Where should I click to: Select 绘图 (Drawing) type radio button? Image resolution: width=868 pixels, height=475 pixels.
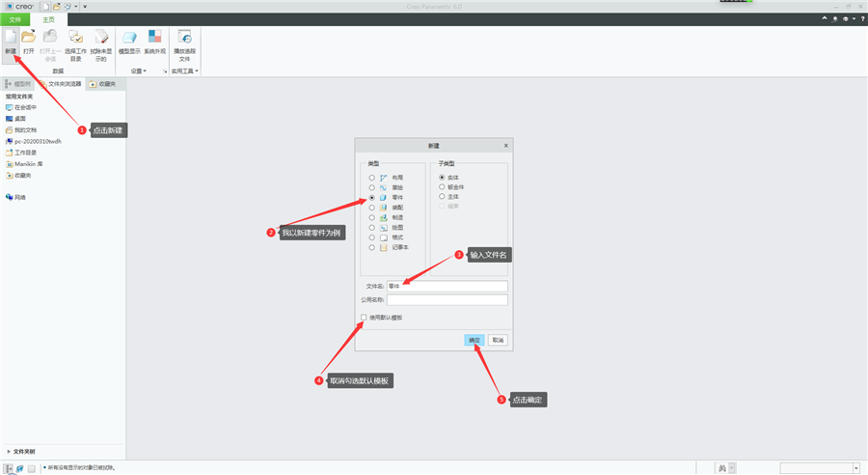(371, 227)
